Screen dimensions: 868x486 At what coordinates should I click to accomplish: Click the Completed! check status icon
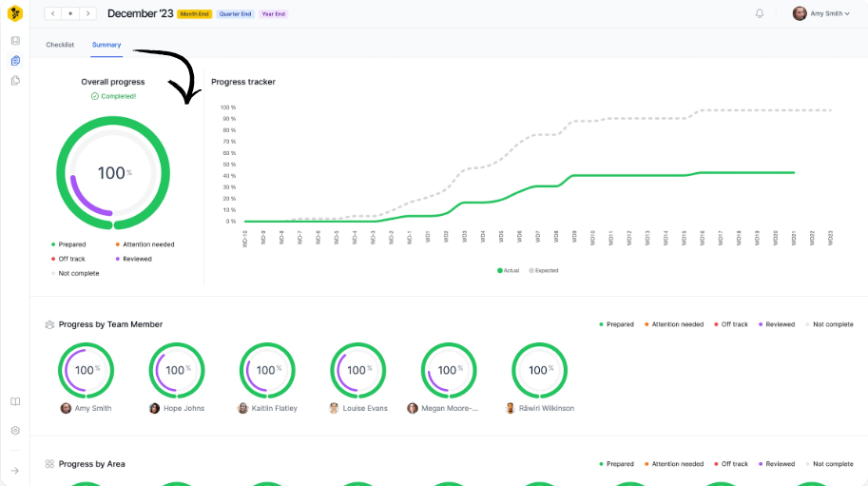click(95, 96)
